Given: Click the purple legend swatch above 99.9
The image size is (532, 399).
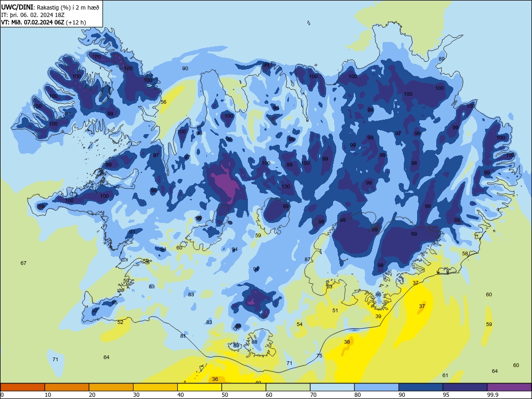Looking at the screenshot, I should point(509,387).
